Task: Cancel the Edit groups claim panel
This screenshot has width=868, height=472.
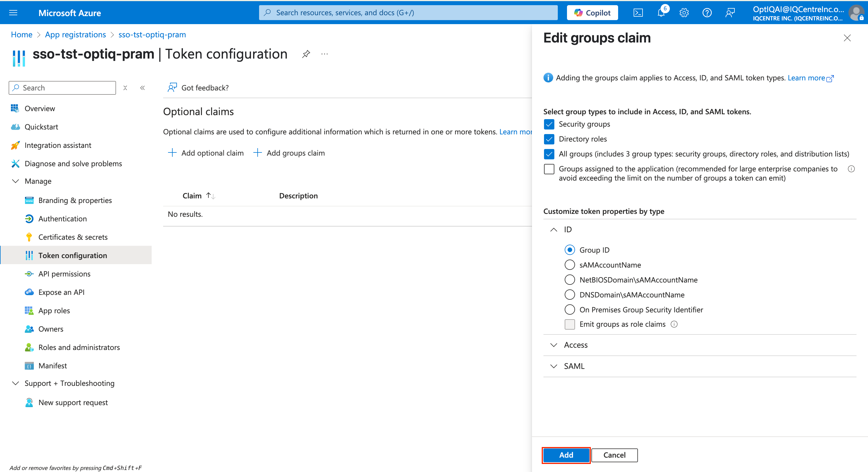Action: [614, 455]
